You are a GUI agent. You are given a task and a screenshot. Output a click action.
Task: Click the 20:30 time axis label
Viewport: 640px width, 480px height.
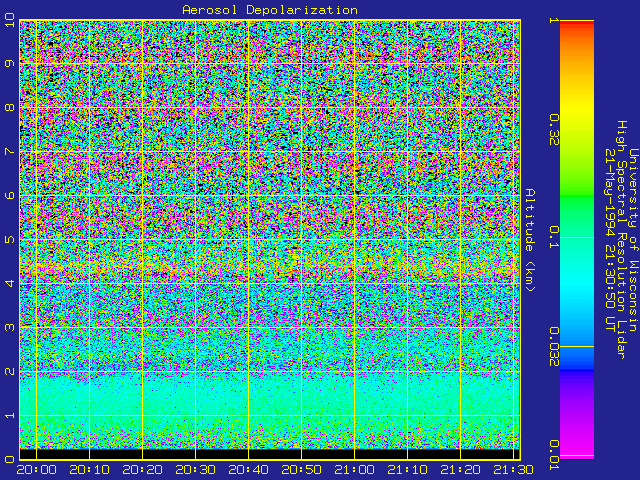[x=196, y=470]
